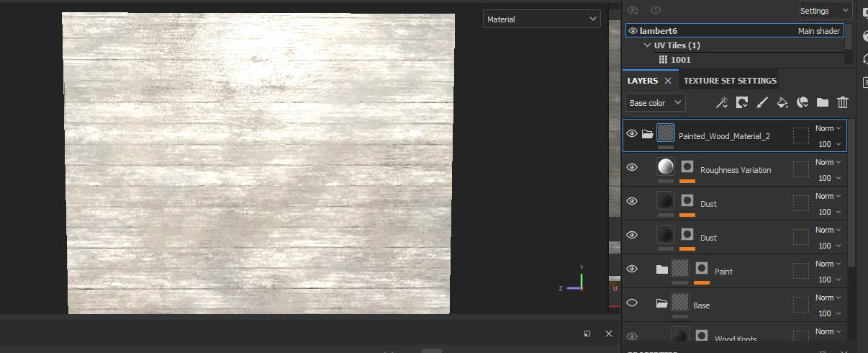Image resolution: width=868 pixels, height=353 pixels.
Task: Add a fill layer with the bucket icon
Action: click(782, 103)
